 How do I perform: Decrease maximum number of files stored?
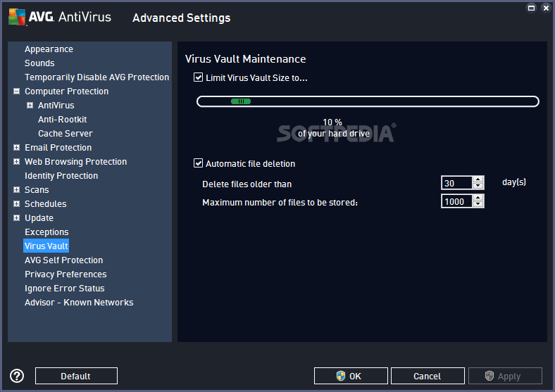coord(478,205)
